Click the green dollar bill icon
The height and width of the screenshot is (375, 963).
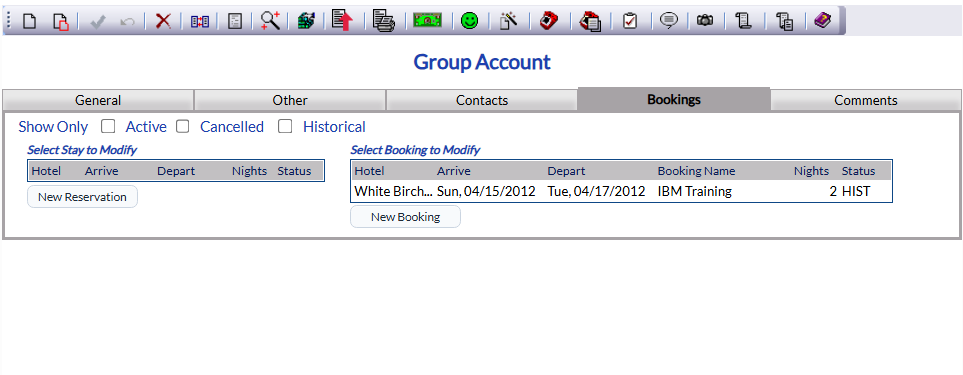coord(427,21)
